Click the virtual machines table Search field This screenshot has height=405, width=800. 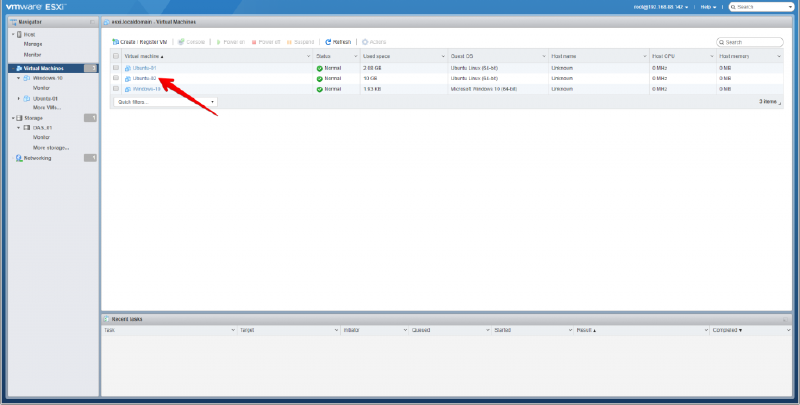[752, 42]
